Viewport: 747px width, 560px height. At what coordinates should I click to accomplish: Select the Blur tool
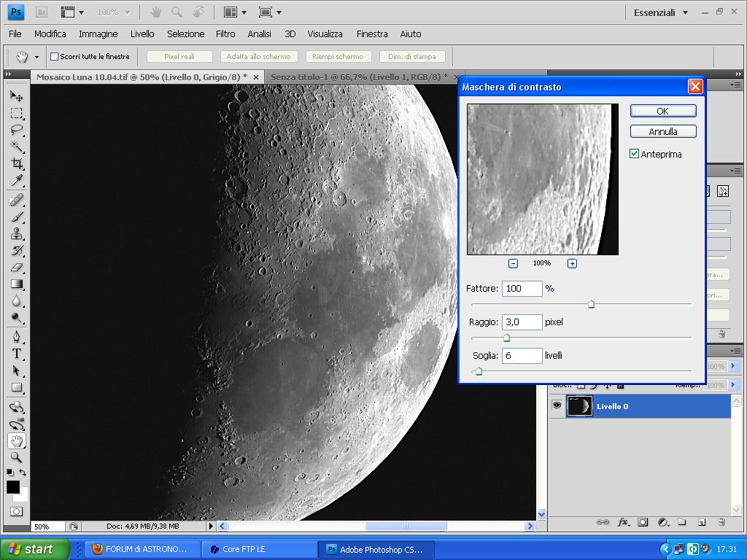point(16,301)
